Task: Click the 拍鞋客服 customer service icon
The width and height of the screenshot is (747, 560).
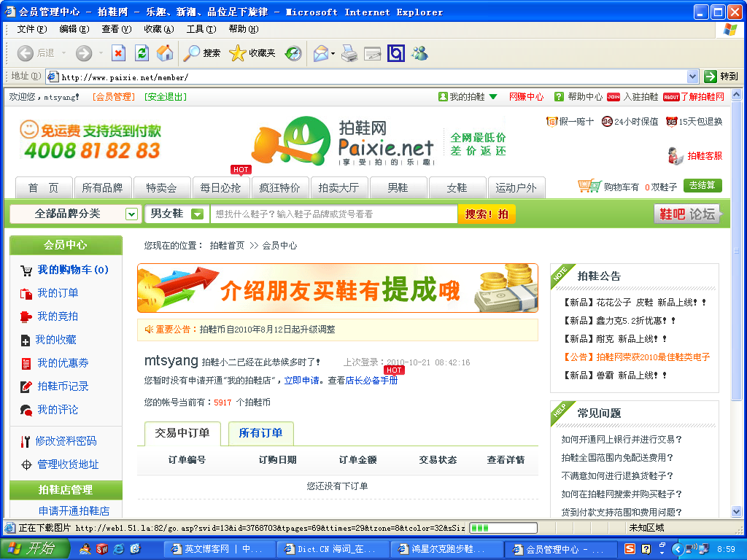Action: (x=675, y=156)
